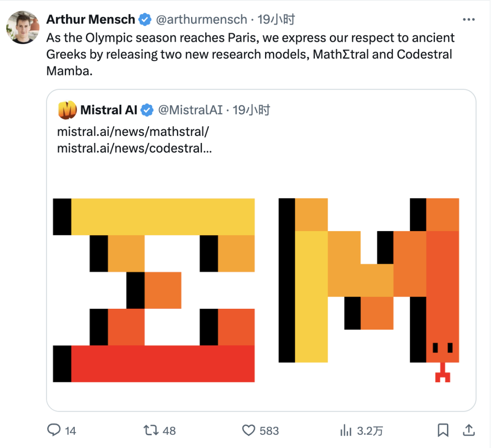Image resolution: width=496 pixels, height=448 pixels.
Task: Like the tweet with heart icon
Action: tap(248, 430)
